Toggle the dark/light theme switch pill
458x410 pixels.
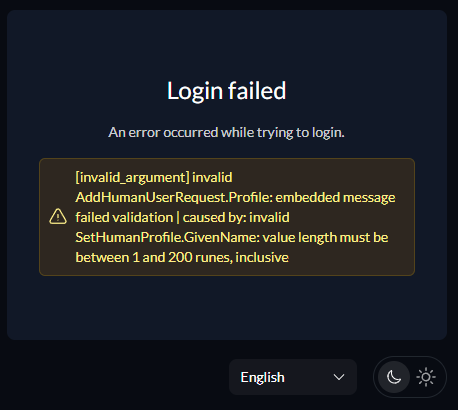coord(410,377)
